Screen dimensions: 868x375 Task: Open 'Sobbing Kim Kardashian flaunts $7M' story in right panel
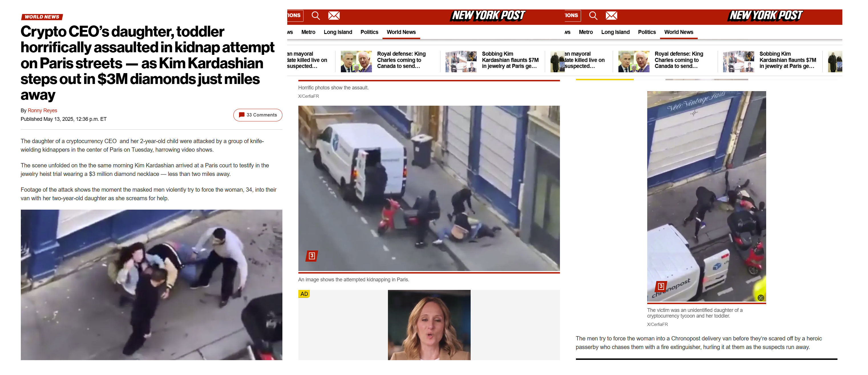tap(788, 60)
